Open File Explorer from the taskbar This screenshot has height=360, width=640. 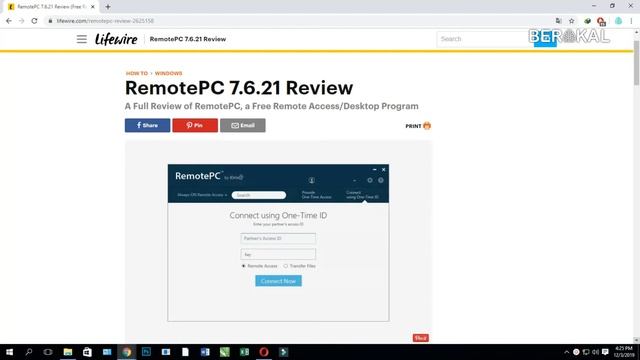pyautogui.click(x=68, y=352)
